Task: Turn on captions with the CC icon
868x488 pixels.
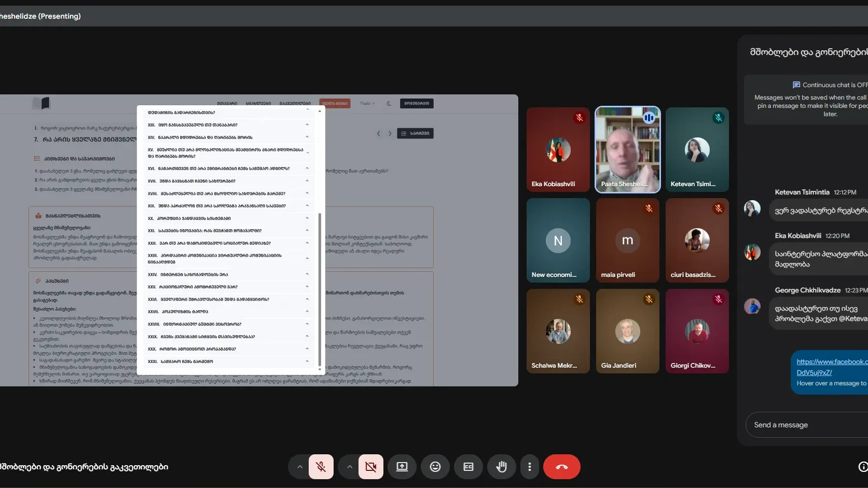Action: pos(468,467)
